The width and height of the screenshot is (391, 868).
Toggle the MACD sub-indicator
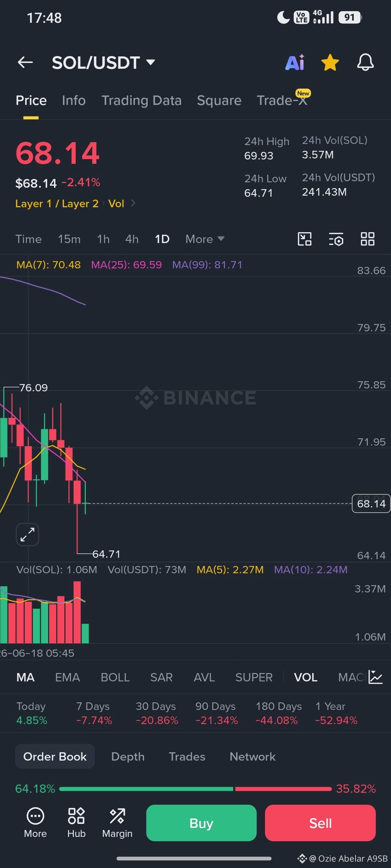351,677
